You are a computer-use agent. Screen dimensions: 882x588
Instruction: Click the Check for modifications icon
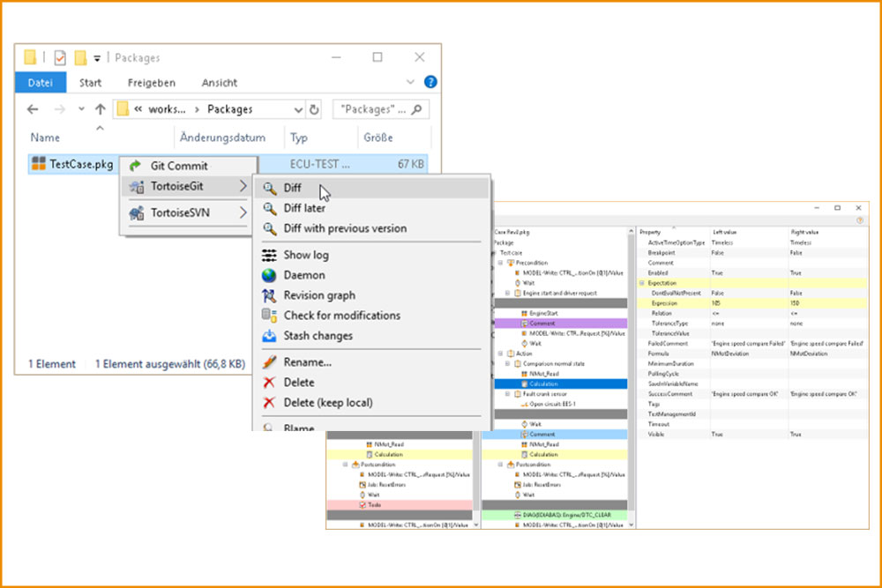point(270,316)
